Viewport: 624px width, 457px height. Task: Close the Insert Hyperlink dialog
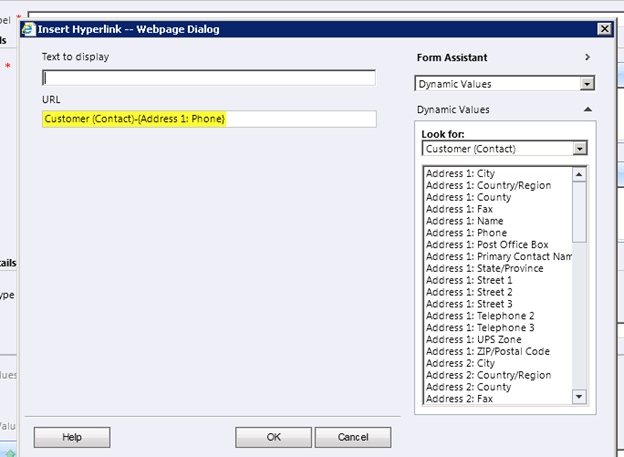coord(603,29)
